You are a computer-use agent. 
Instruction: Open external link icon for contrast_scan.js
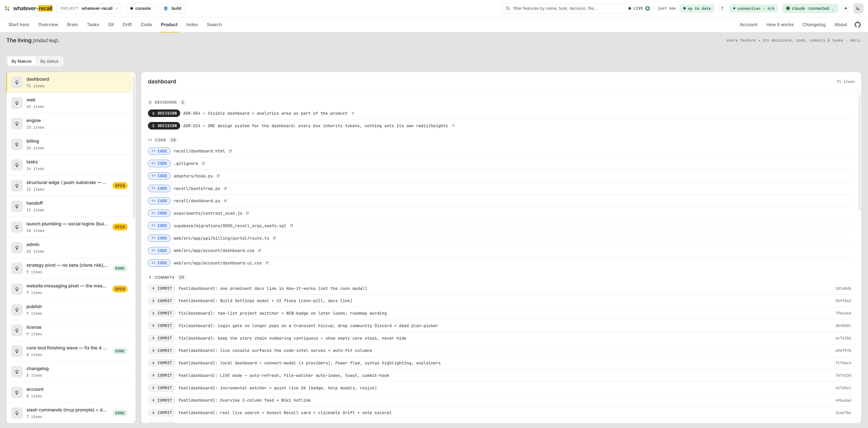[247, 213]
